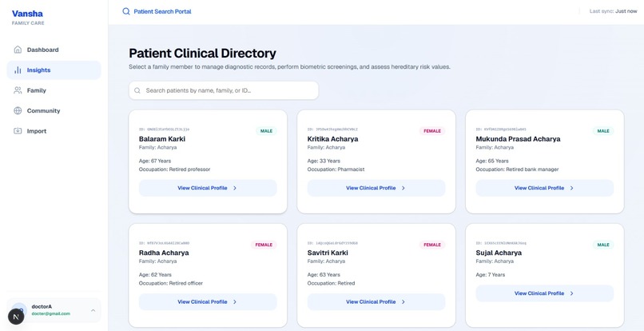Viewport: 644px width, 331px height.
Task: Click Age: 7 Years text
Action: [x=491, y=275]
